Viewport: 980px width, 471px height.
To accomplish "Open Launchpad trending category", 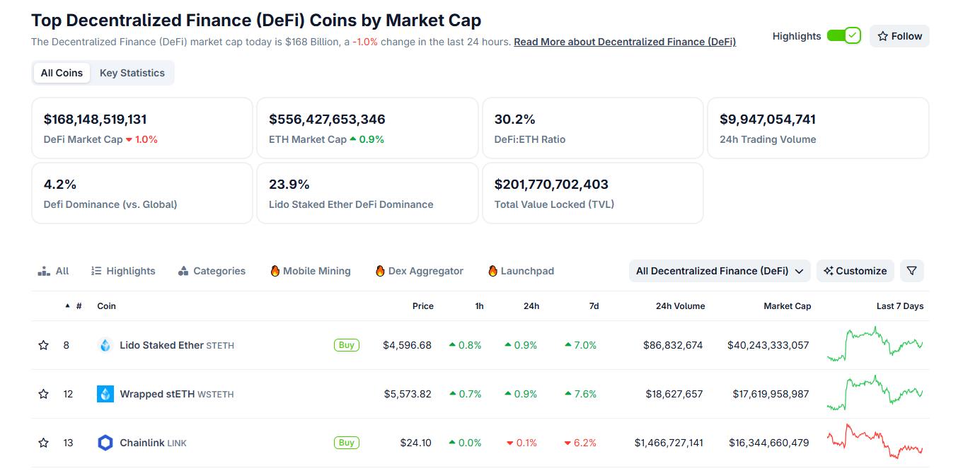I will (x=521, y=271).
